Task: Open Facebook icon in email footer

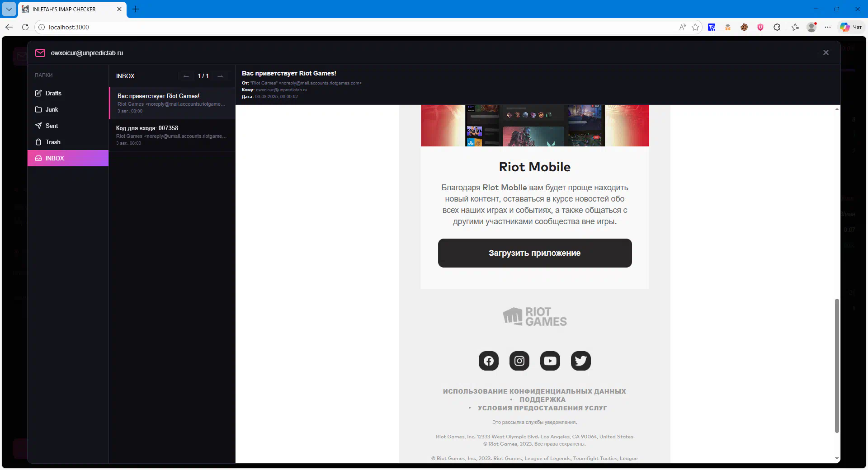Action: click(x=488, y=361)
